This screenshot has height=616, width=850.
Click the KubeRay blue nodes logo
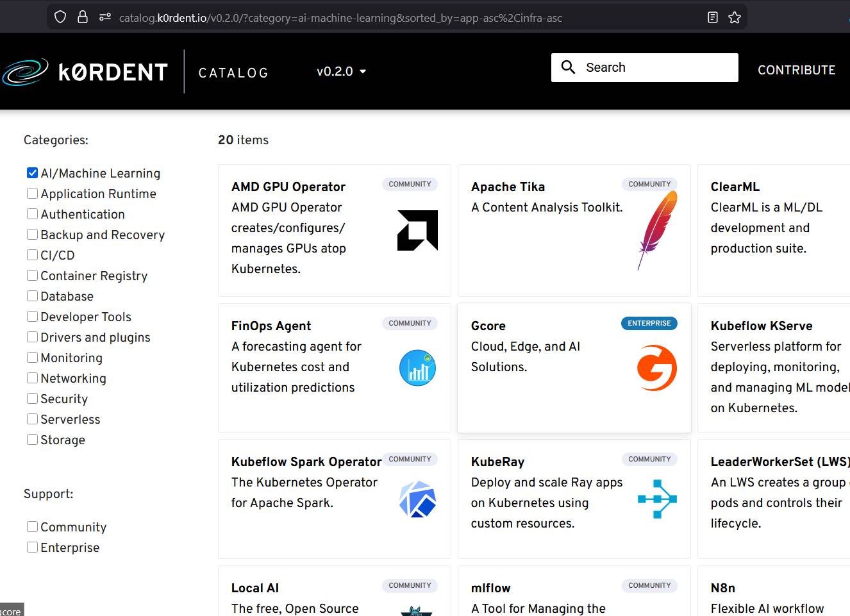[x=657, y=499]
